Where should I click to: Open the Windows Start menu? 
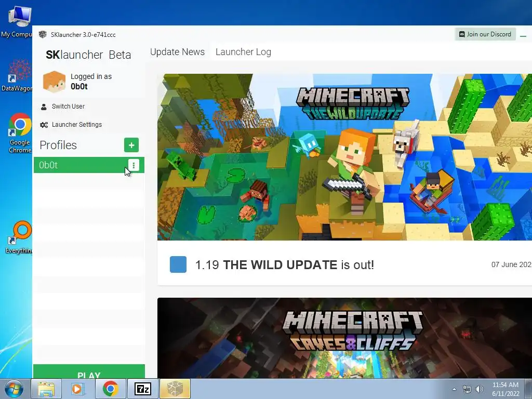point(14,389)
